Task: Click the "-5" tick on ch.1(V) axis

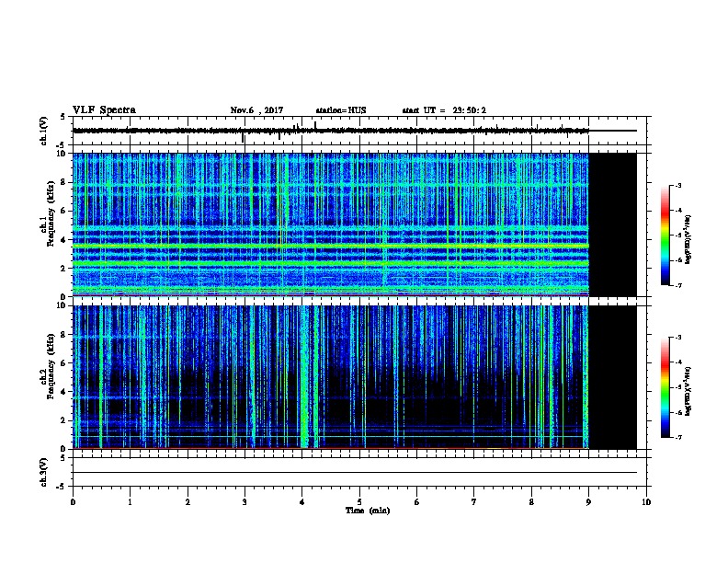Action: tap(62, 145)
